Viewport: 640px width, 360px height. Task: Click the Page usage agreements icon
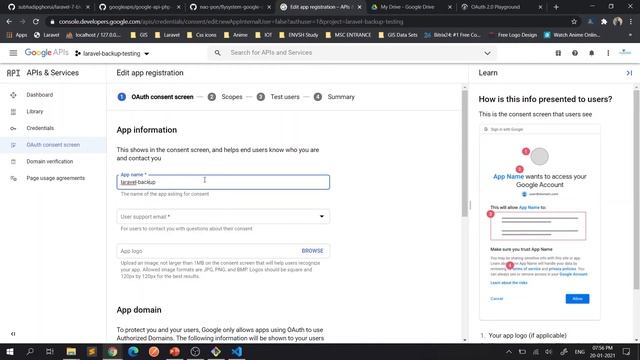[13, 178]
